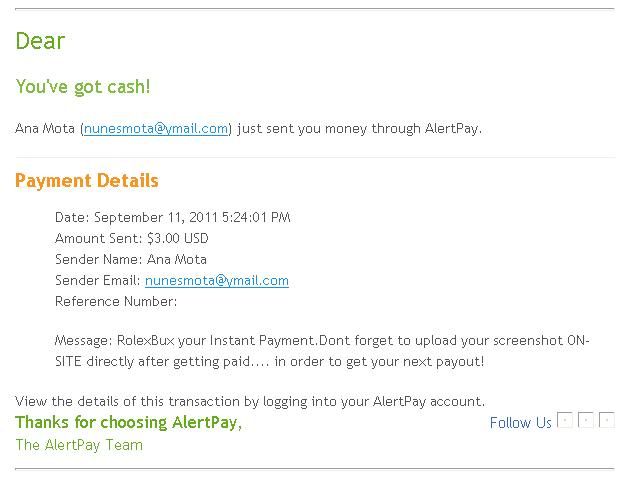Click "just sent you money through AlertPay" text
Viewport: 634px width, 482px height.
[x=359, y=128]
